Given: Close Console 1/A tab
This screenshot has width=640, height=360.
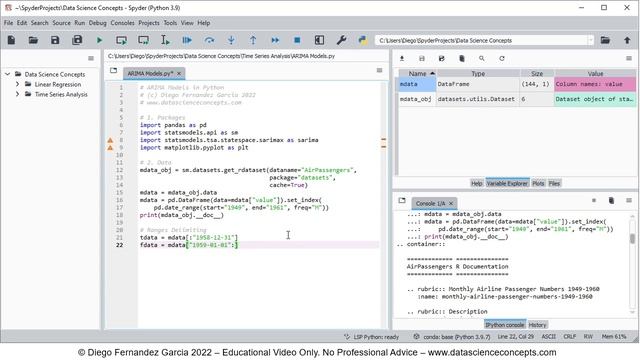Looking at the screenshot, I should [451, 203].
